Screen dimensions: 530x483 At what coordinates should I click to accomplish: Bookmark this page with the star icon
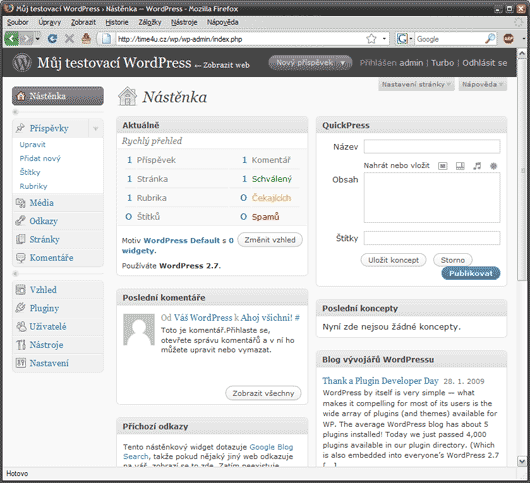(x=371, y=39)
